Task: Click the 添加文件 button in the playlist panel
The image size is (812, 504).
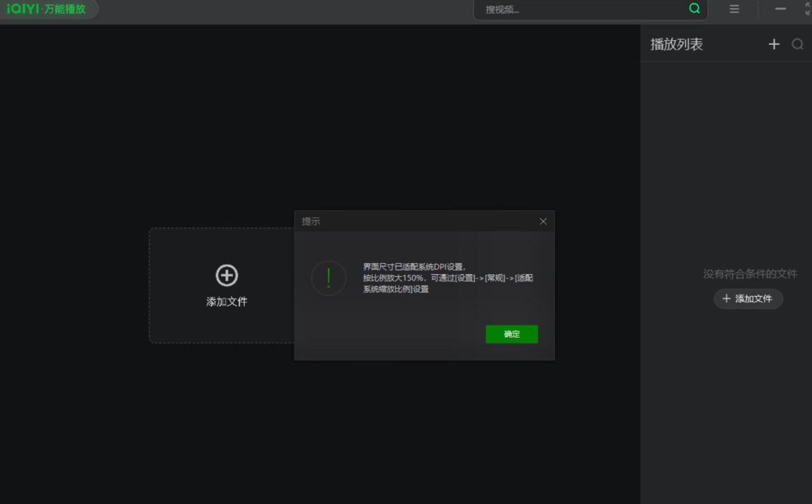Action: (748, 299)
